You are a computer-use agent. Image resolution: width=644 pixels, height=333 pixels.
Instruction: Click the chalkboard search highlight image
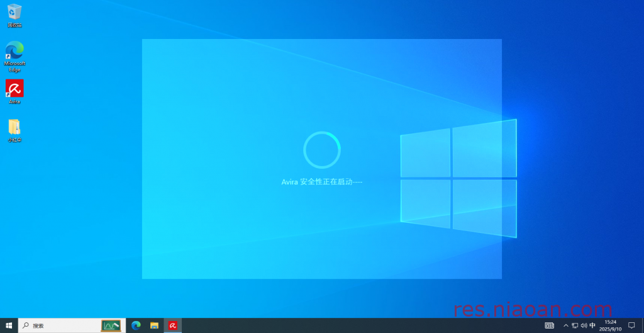(111, 325)
